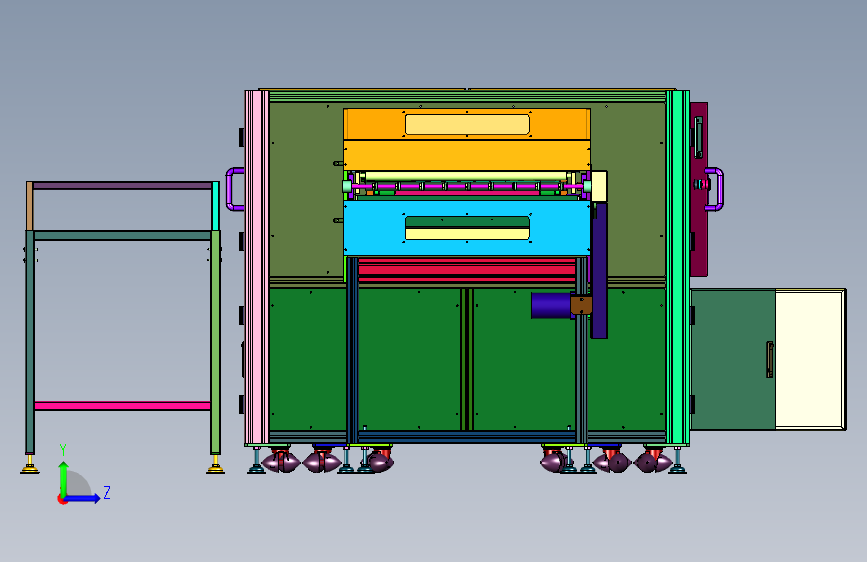Select the dark navy vertical belt cover

tap(599, 270)
